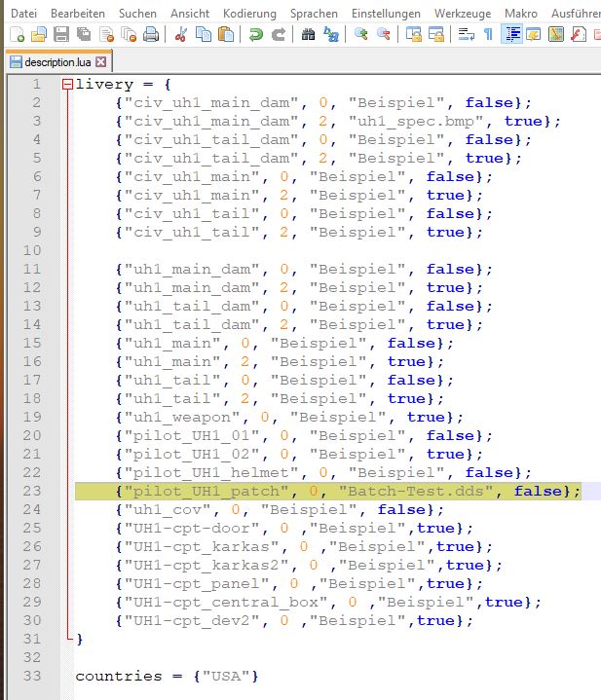Screen dimensions: 601x700
Task: Open the document map icon
Action: [x=556, y=34]
